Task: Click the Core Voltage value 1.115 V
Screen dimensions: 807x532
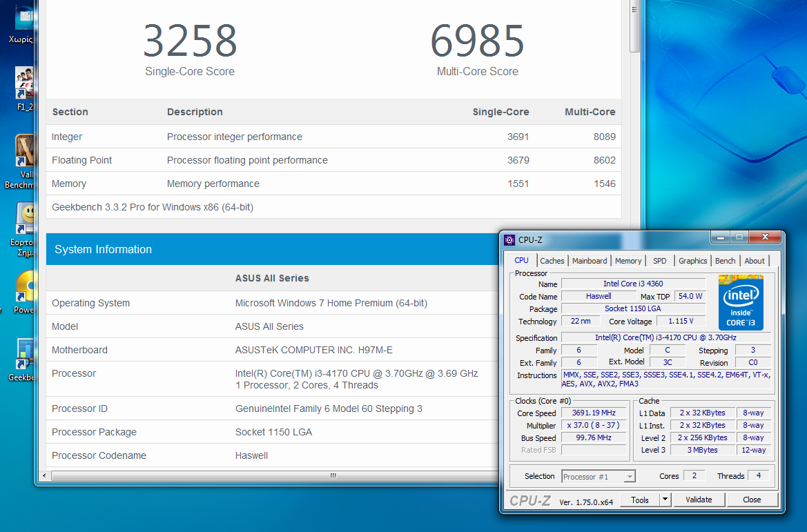Action: (x=681, y=321)
